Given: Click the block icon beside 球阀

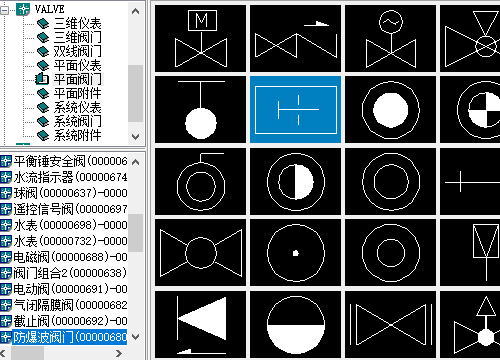Looking at the screenshot, I should click(6, 193).
